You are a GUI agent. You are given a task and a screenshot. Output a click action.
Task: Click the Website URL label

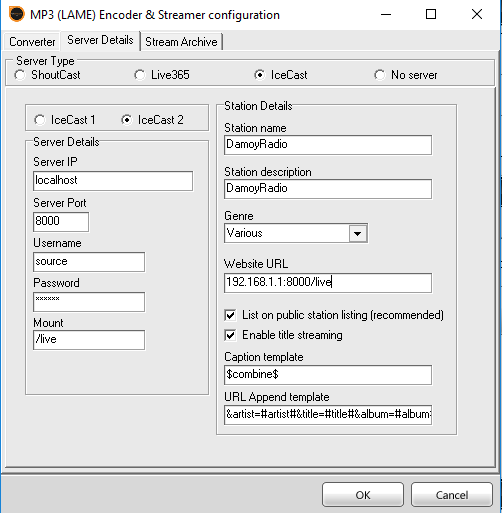(256, 264)
